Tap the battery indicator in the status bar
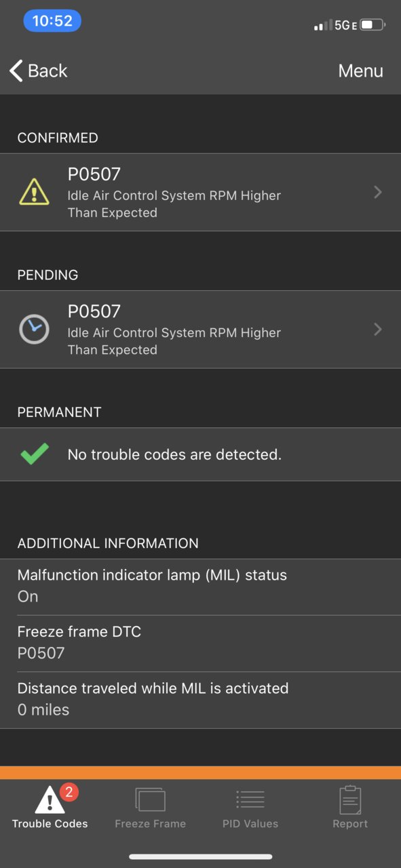401x868 pixels. click(373, 25)
